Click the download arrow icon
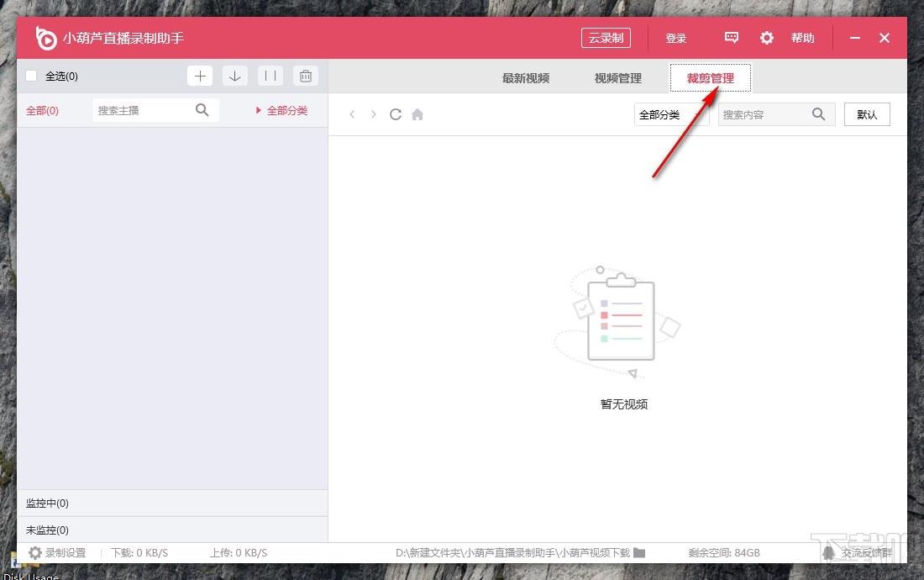Image resolution: width=924 pixels, height=580 pixels. click(235, 76)
